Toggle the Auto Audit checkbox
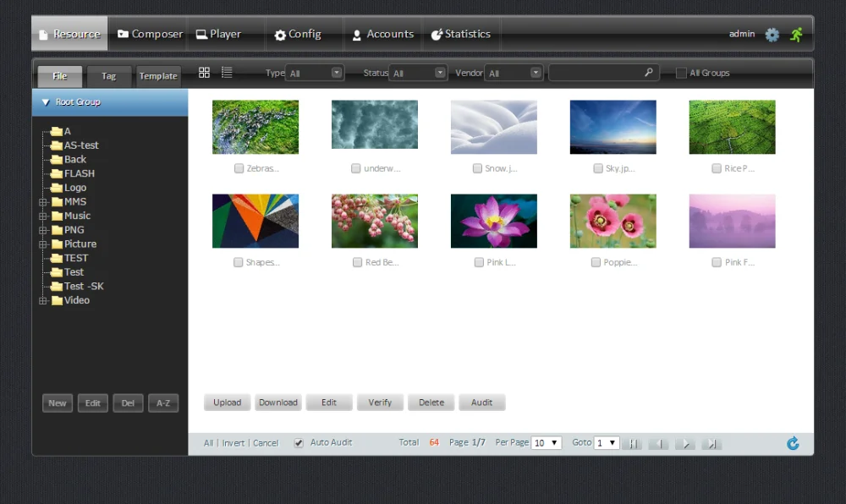846x504 pixels. 299,443
